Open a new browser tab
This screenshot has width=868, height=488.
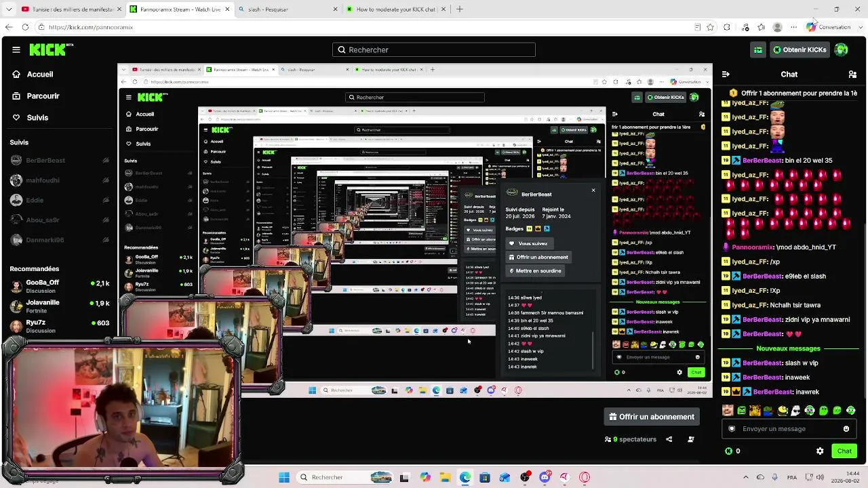click(459, 9)
